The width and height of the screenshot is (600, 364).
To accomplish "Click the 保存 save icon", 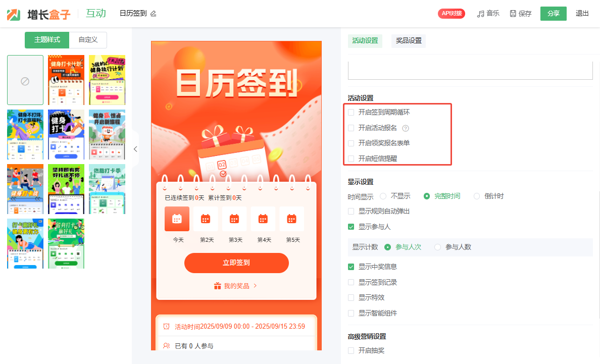I will (x=513, y=14).
